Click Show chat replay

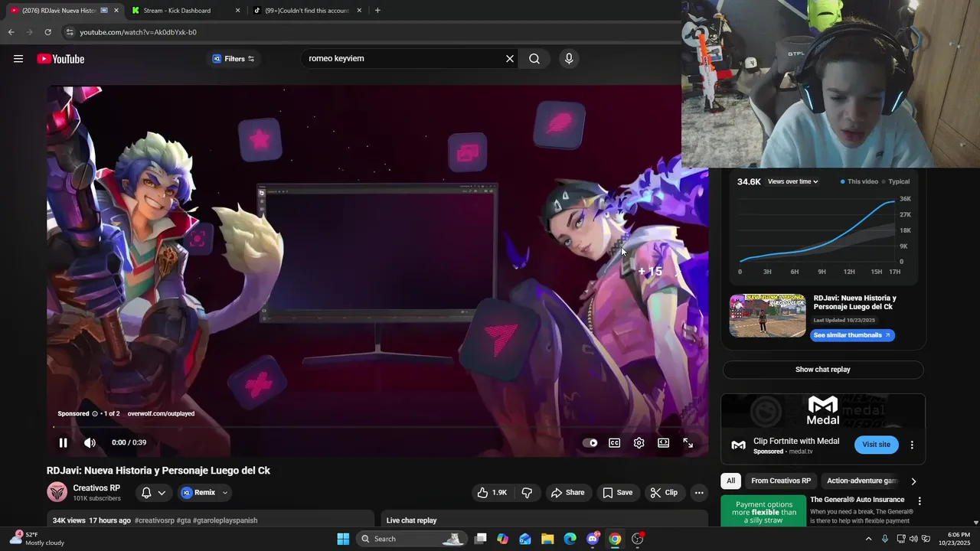point(823,370)
